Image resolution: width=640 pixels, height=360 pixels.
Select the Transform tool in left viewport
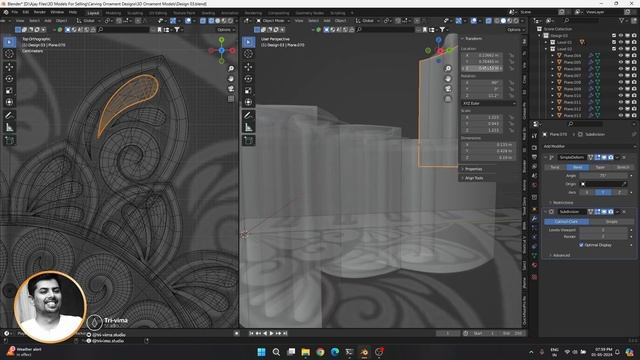point(9,102)
